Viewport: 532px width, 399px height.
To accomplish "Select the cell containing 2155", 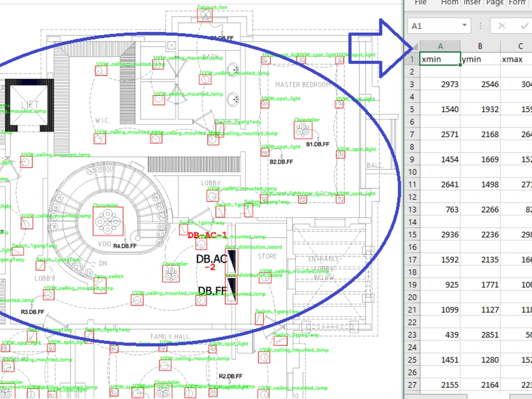I will 440,385.
